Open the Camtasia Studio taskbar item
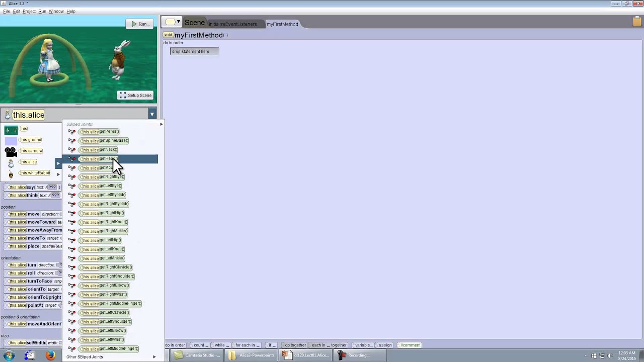Screen dimensions: 644x362 (x=197, y=355)
